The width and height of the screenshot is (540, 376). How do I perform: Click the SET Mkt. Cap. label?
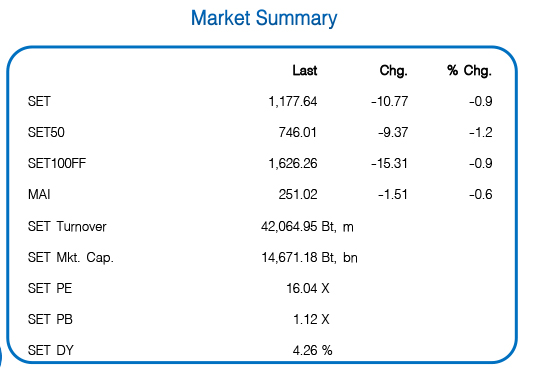71,258
